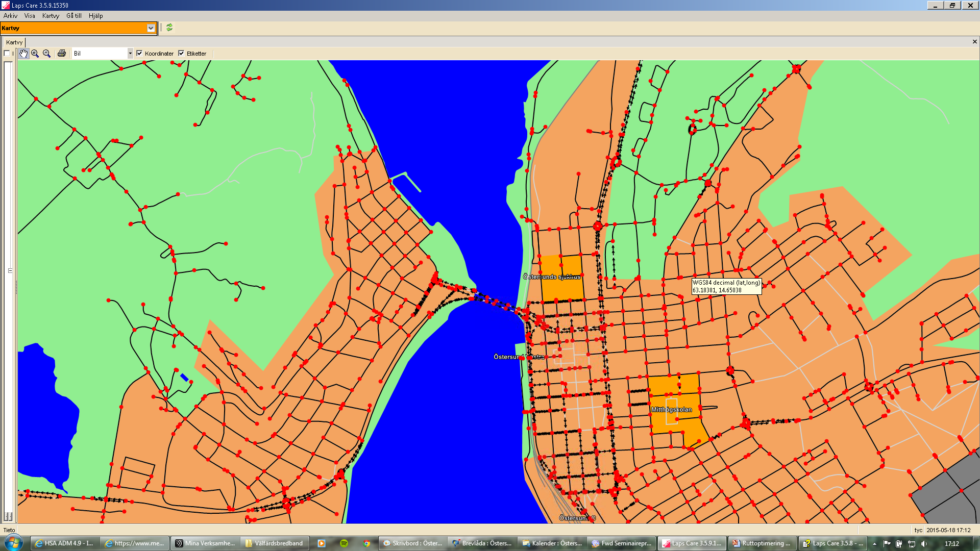Switch to Laps Care 3.5.8 taskbar window

832,543
